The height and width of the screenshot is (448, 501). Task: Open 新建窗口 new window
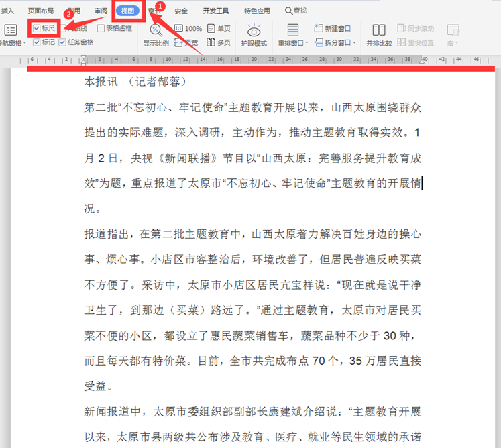pyautogui.click(x=332, y=28)
